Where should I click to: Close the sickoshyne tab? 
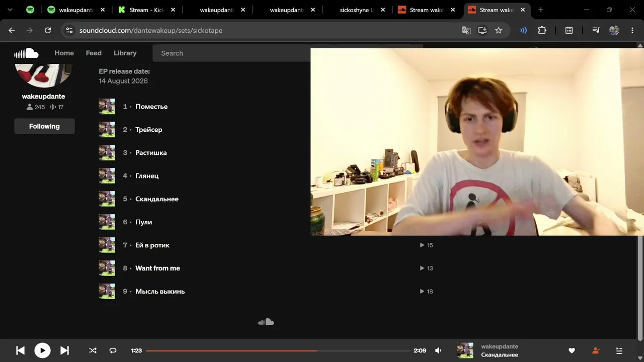pyautogui.click(x=382, y=10)
